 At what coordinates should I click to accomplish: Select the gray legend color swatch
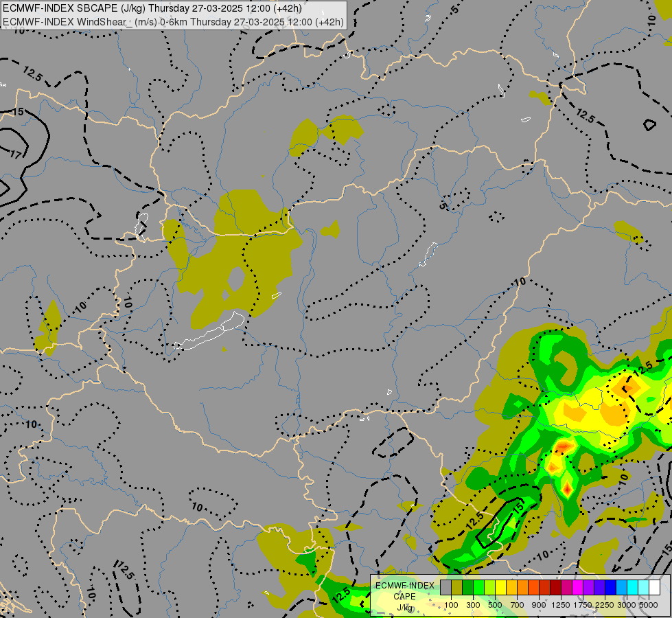445,588
